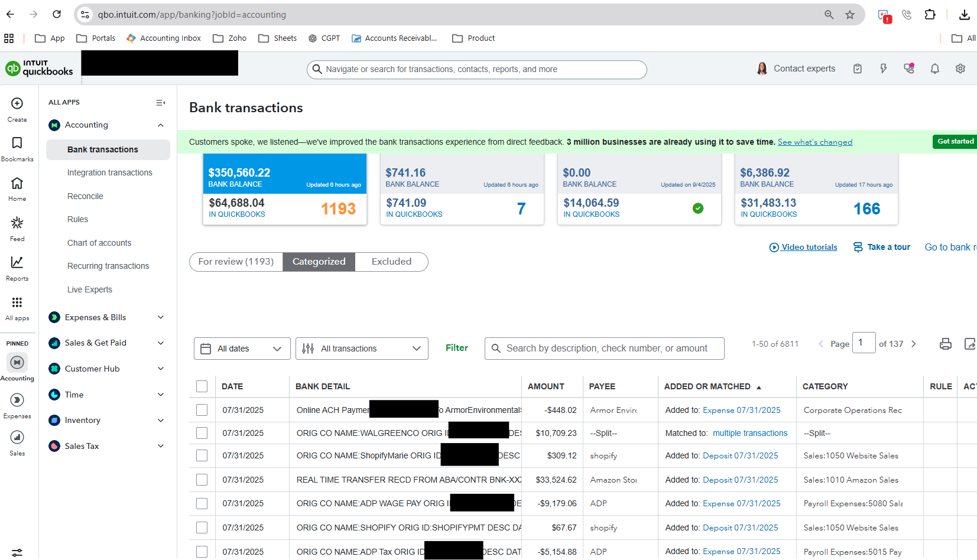
Task: Print the transactions list
Action: (946, 344)
